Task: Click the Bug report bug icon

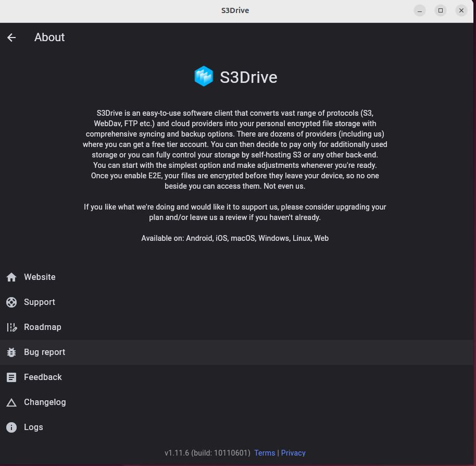Action: [x=11, y=352]
